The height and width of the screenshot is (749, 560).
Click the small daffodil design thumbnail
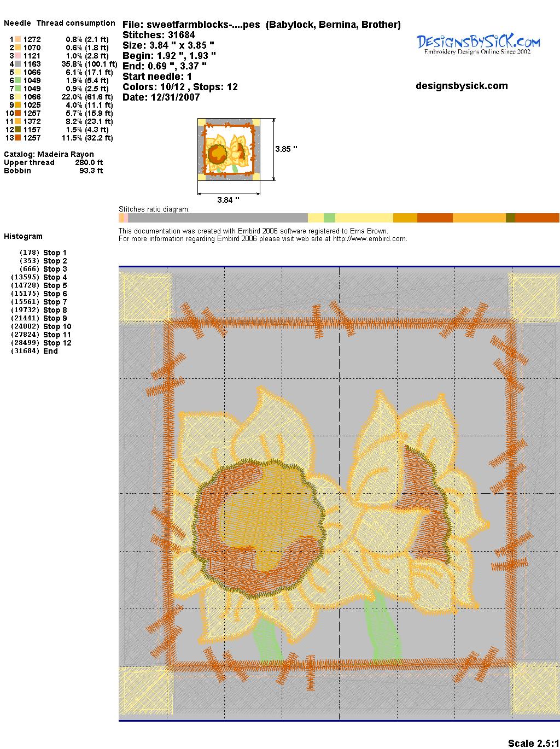(x=229, y=149)
